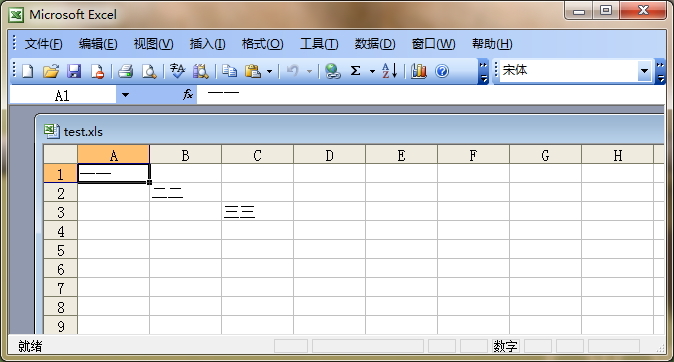
Task: Open a file with the folder icon
Action: [51, 71]
